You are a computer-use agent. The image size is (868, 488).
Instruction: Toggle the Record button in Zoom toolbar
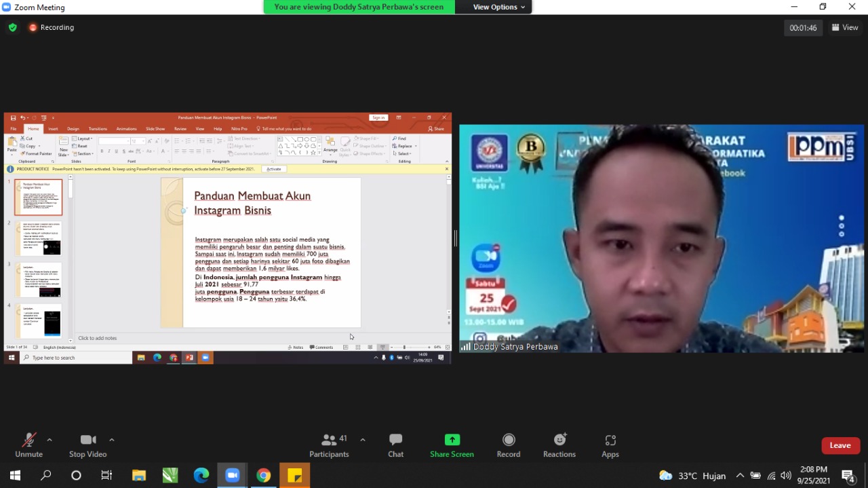[x=509, y=445]
